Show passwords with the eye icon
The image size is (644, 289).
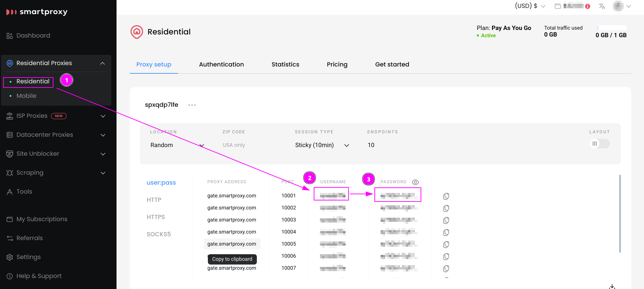tap(415, 182)
